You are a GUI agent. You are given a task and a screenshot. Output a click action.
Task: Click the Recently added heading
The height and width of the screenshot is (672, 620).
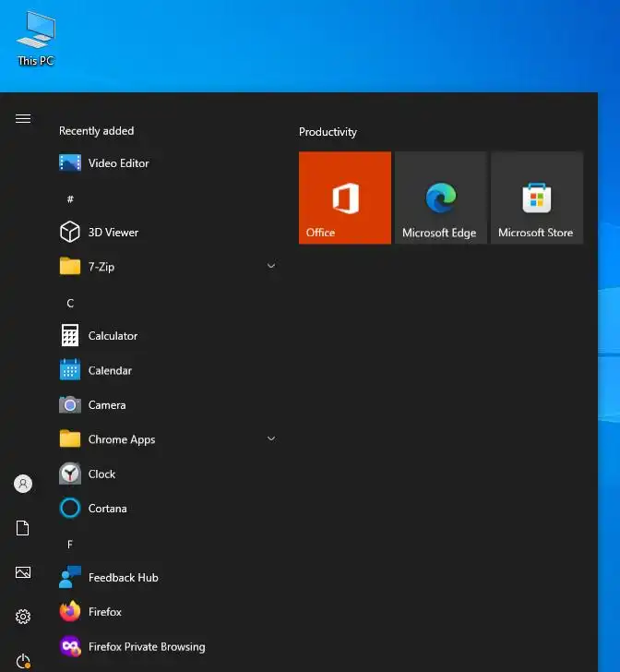click(x=96, y=131)
